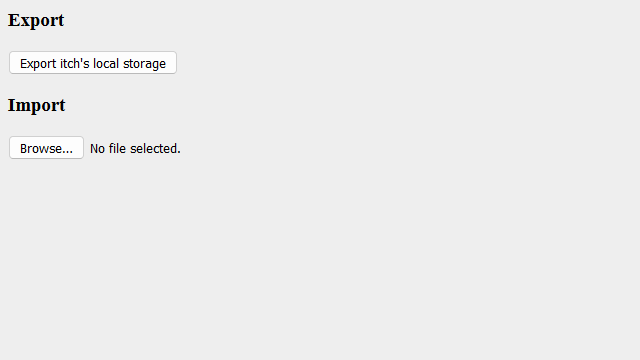Start exporting itch's local storage data
Image resolution: width=640 pixels, height=360 pixels.
click(x=93, y=63)
